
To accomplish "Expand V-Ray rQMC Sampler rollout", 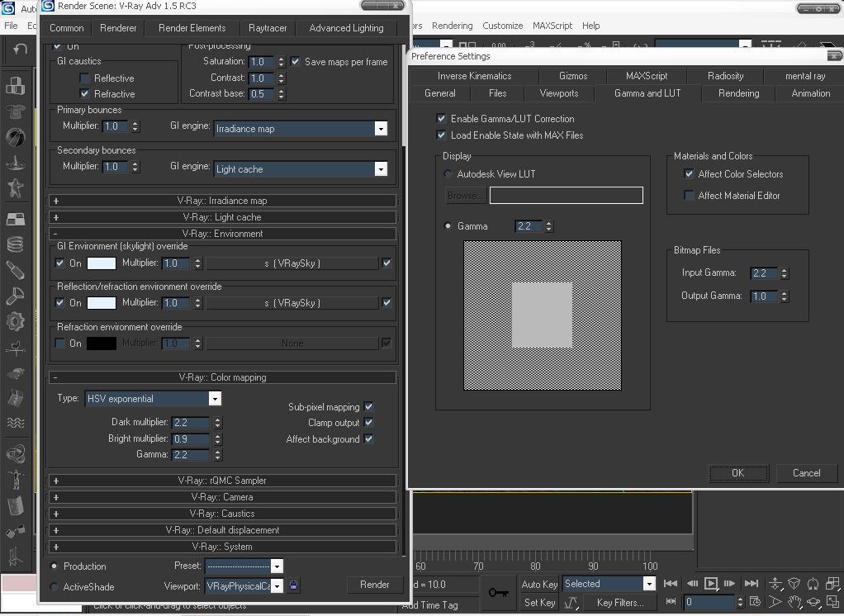I will coord(222,481).
